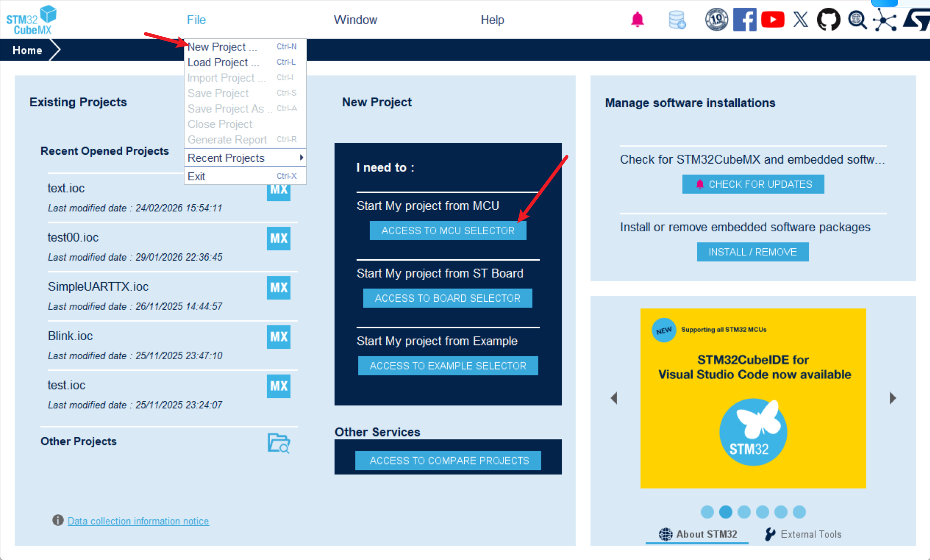Select the text.ioc project name
This screenshot has height=560, width=930.
66,188
